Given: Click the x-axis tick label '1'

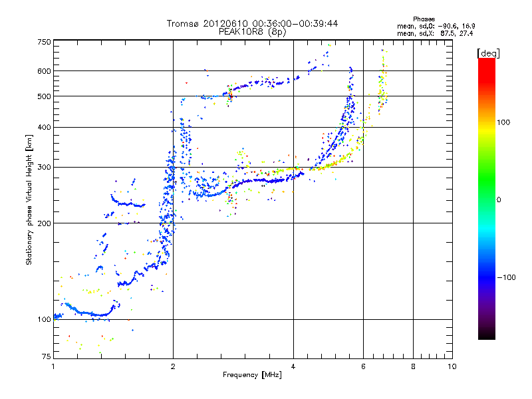Looking at the screenshot, I should click(x=53, y=366).
